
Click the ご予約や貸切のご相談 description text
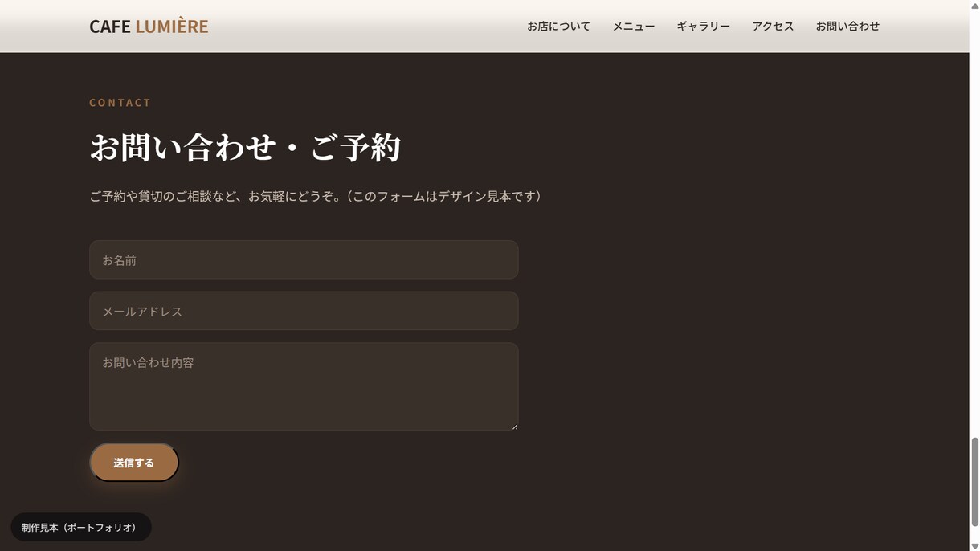[x=315, y=196]
